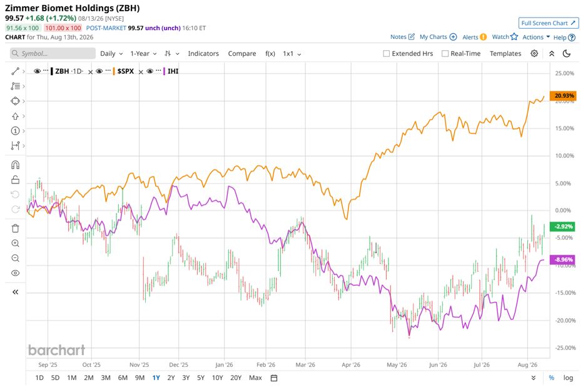Click the purple IHI color marker
Screen dimensions: 588x387
click(x=164, y=71)
